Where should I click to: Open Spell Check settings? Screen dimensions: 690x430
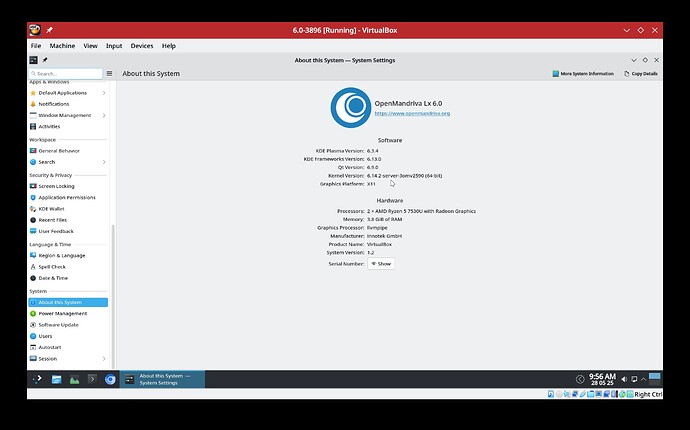coord(68,267)
